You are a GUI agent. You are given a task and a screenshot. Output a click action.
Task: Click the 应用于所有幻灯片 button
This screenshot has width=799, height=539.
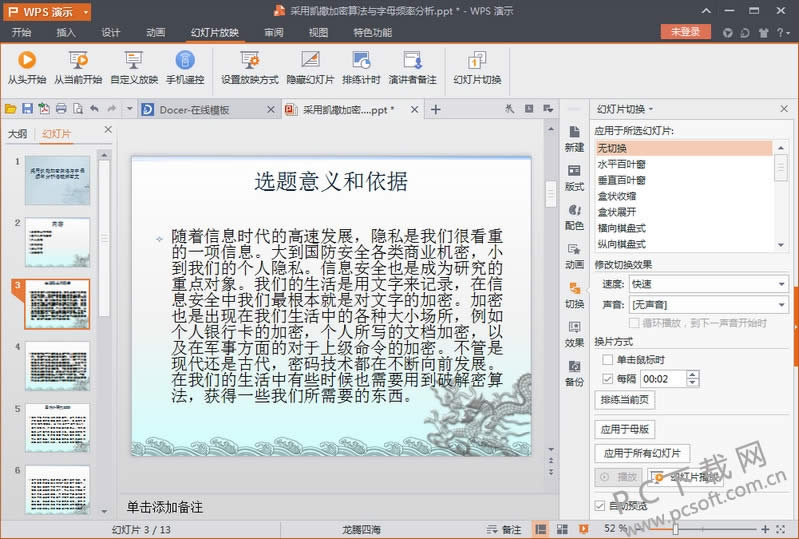point(640,453)
